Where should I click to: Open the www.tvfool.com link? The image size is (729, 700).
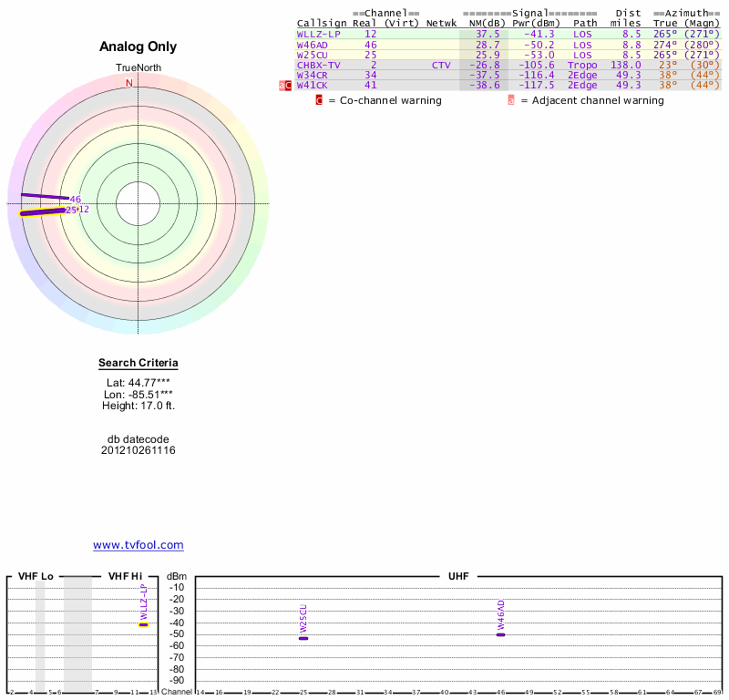tap(139, 545)
